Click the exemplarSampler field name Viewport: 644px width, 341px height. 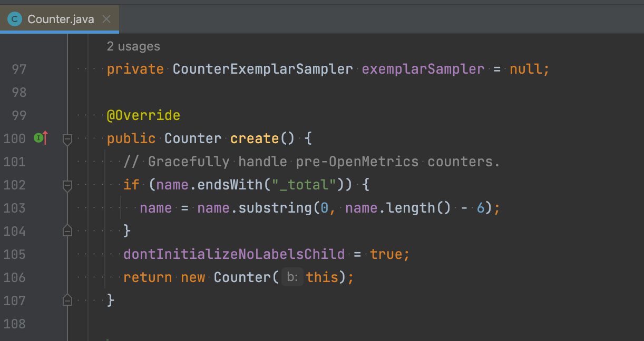(x=423, y=69)
